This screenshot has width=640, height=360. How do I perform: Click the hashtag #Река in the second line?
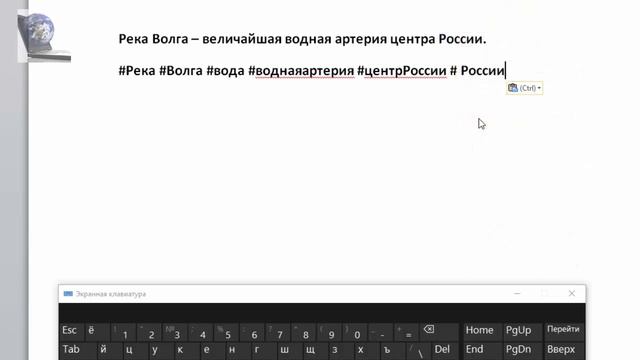(x=137, y=71)
